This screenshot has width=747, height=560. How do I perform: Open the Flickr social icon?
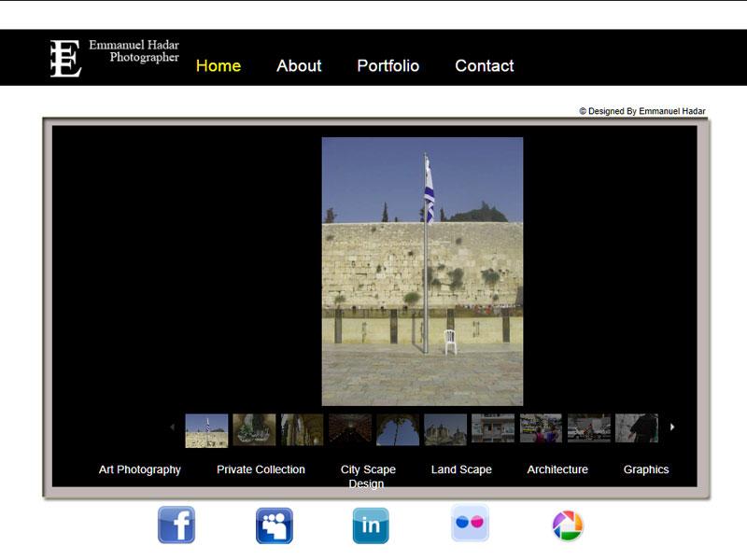click(x=470, y=523)
